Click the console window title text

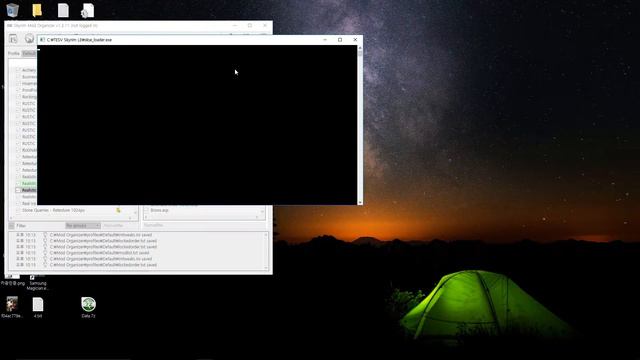[79, 40]
